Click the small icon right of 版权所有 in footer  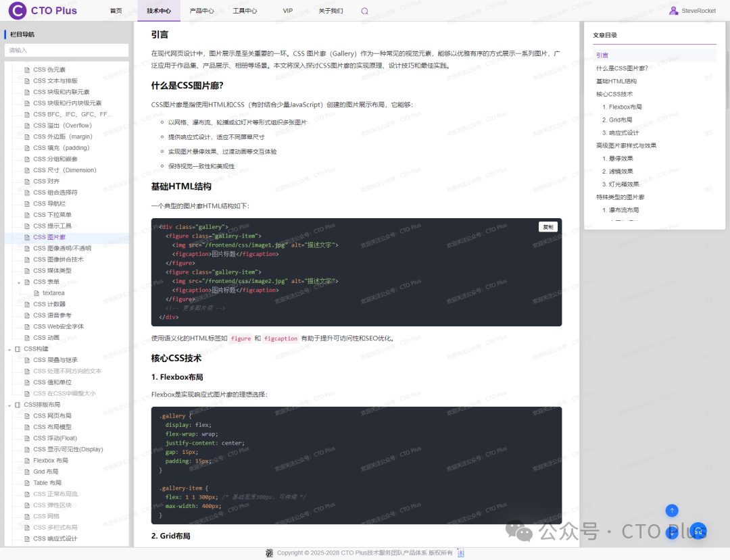click(x=460, y=553)
